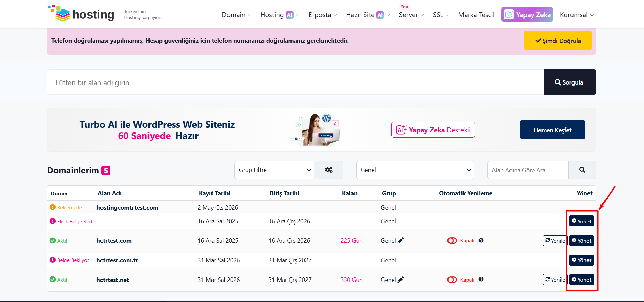Screen dimensions: 644x302
Task: Open the Grup Filtre dropdown
Action: (274, 170)
